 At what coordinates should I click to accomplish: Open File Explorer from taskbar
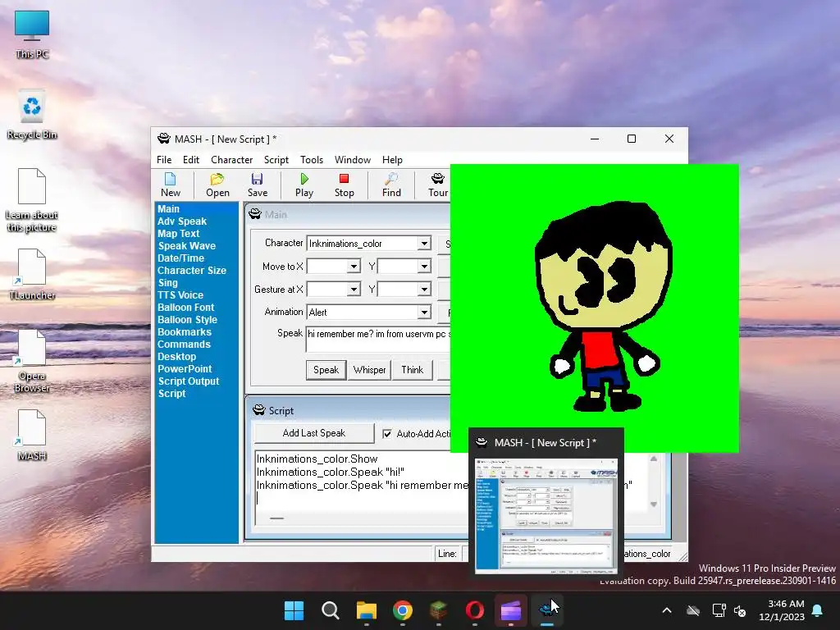[367, 610]
